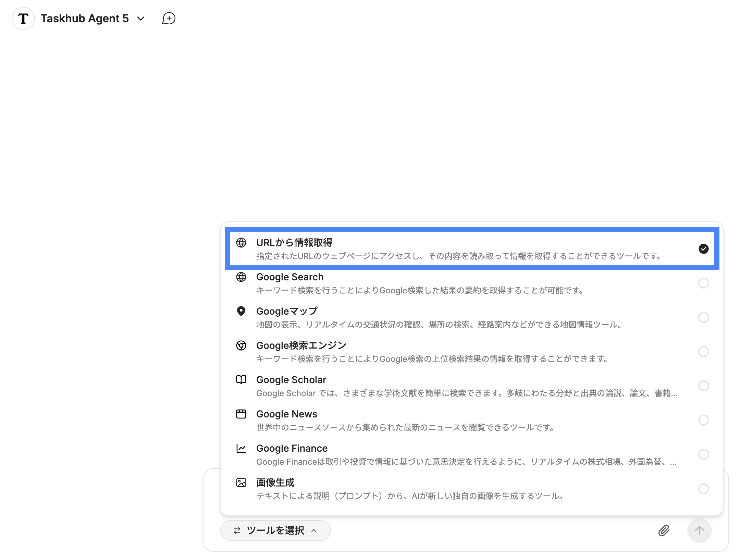Click the Google Finance tool title

point(292,448)
